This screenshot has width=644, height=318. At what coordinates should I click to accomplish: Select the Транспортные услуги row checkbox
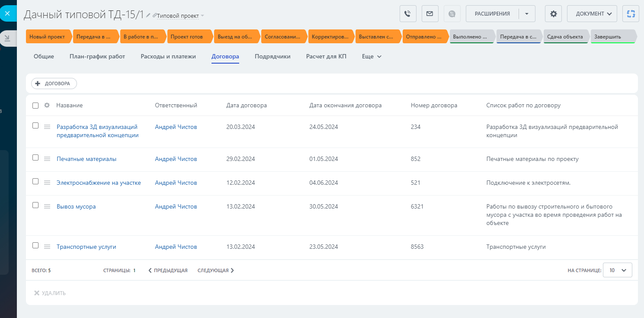(35, 246)
